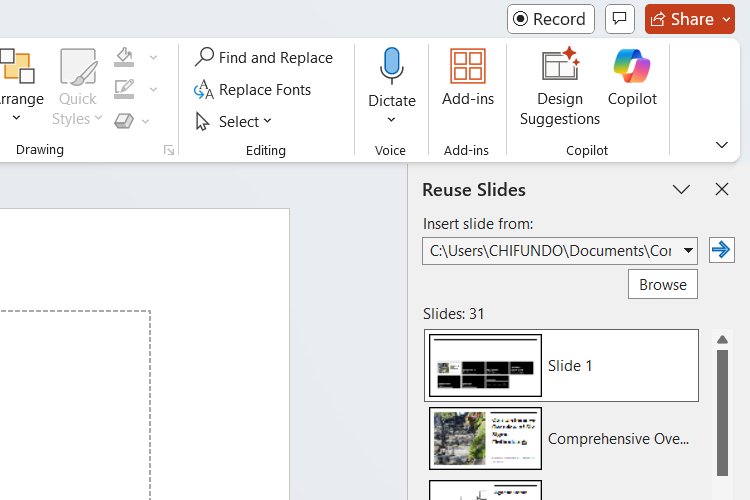Launch Copilot from the ribbon

(x=632, y=76)
